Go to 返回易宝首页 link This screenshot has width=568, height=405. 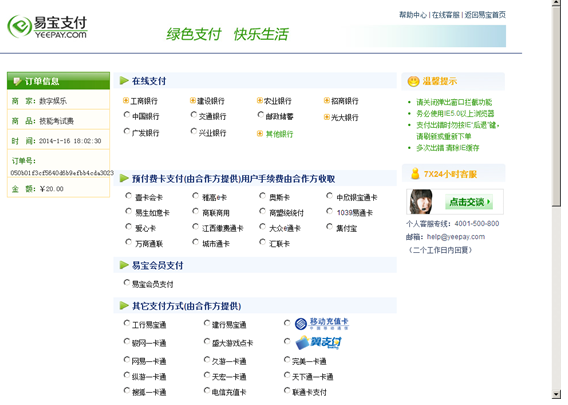point(485,15)
